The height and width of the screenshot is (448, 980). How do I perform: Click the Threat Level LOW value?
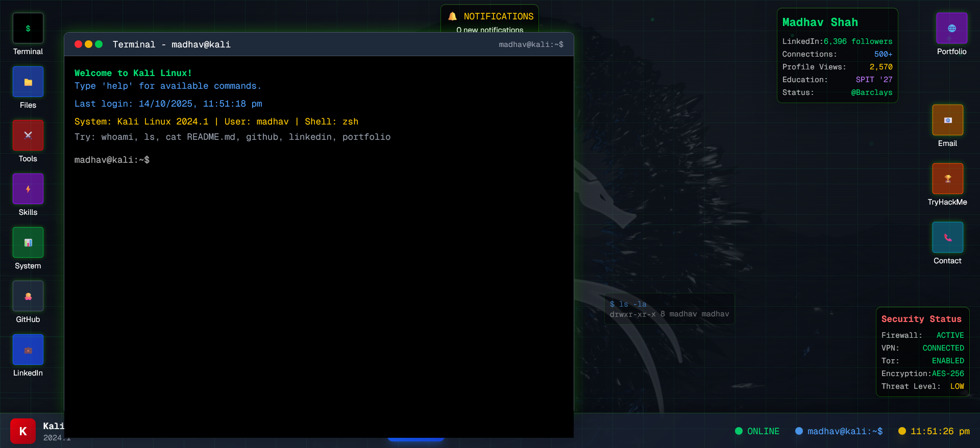click(957, 386)
